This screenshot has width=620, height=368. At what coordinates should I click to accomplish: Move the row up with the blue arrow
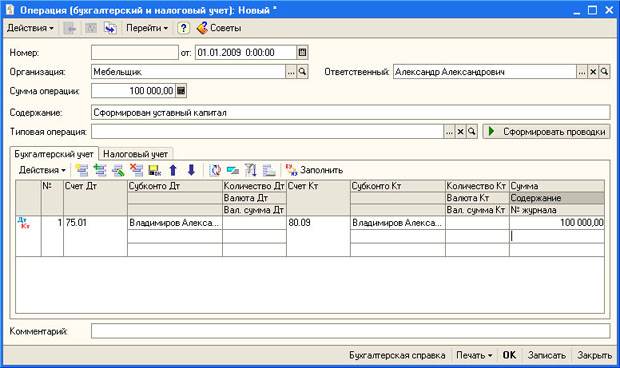point(173,170)
